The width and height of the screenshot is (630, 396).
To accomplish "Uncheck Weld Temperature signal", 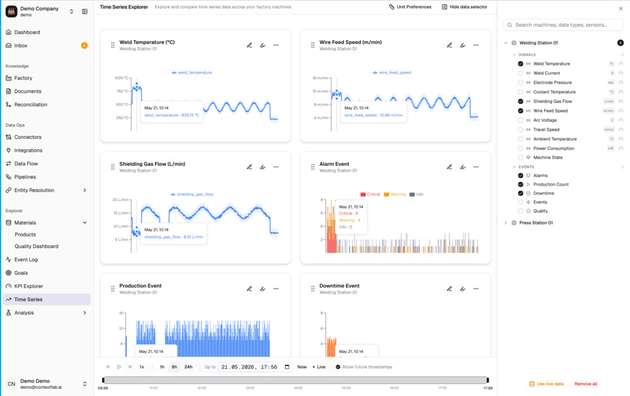I will point(520,63).
